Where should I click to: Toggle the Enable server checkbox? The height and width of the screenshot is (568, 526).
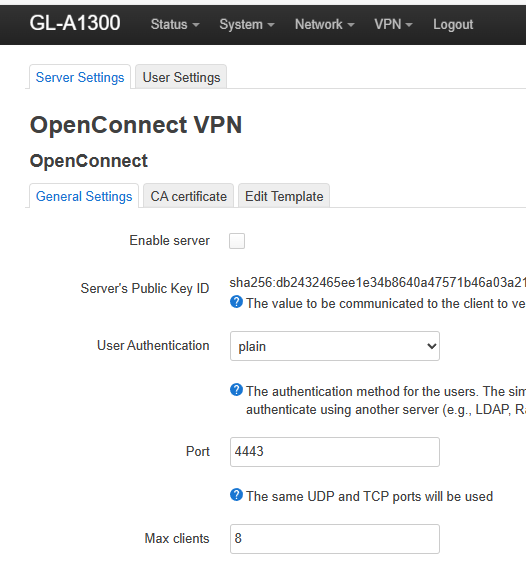point(237,241)
